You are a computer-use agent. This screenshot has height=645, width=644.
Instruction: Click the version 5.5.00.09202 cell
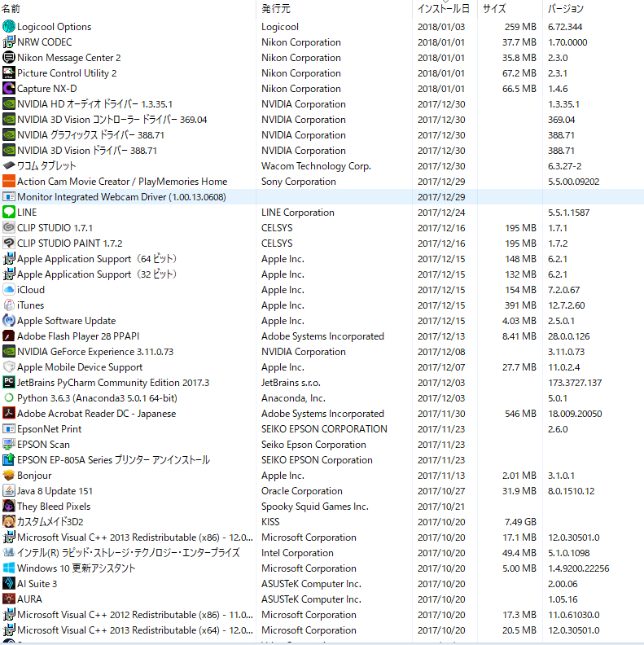coord(573,182)
